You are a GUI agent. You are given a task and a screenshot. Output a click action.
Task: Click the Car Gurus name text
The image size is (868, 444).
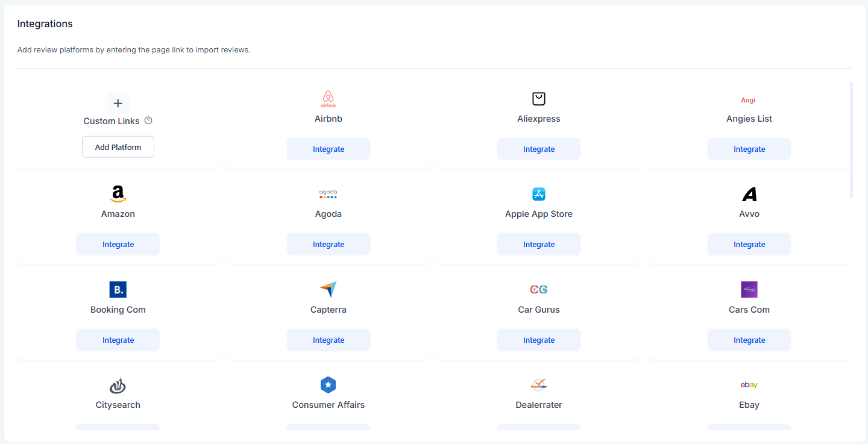539,310
